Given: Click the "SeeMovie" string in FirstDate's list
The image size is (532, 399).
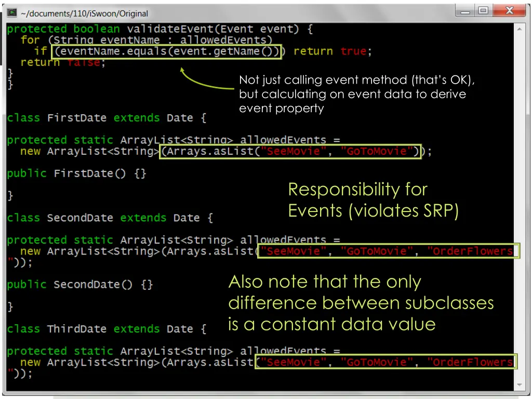Looking at the screenshot, I should point(294,151).
